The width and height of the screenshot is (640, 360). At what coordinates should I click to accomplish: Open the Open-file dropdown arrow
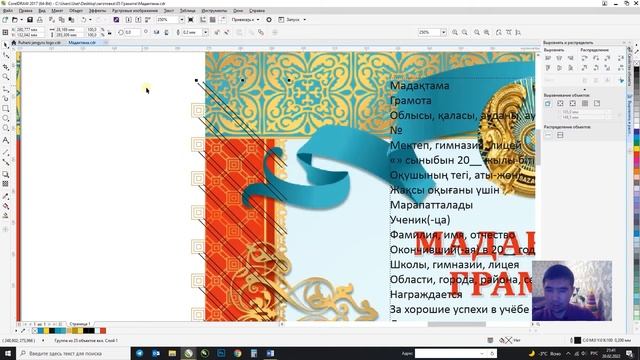[21, 20]
